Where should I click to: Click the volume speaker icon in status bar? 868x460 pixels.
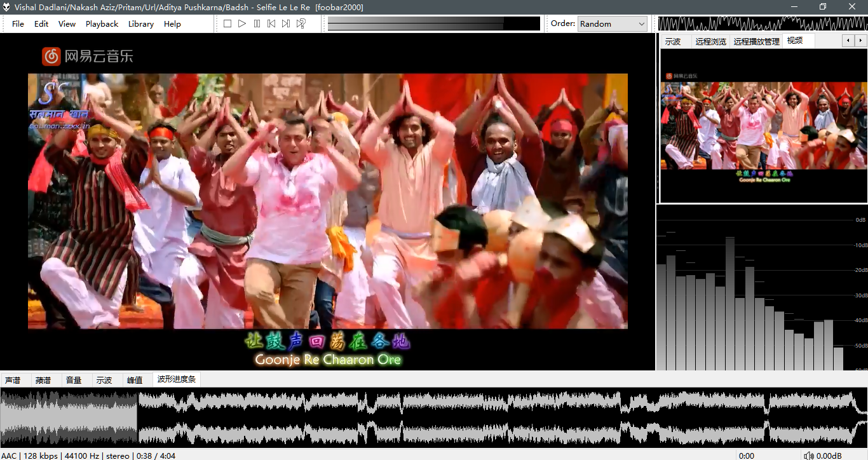(808, 456)
